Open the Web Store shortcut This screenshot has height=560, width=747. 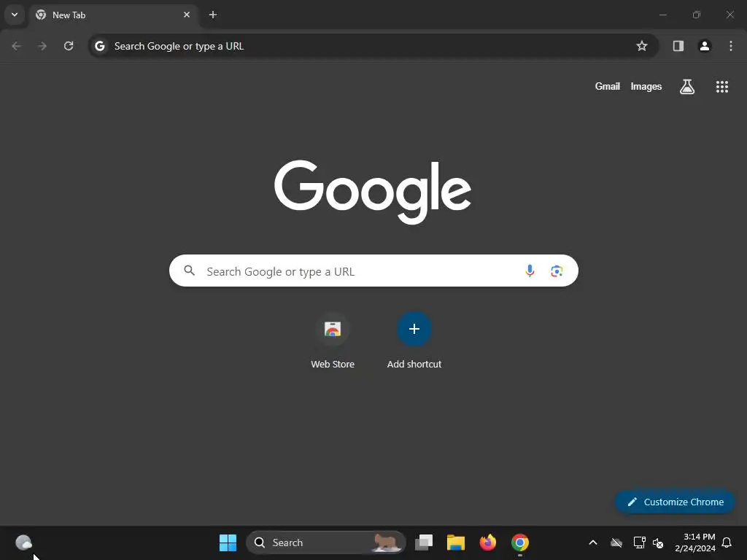pos(333,340)
